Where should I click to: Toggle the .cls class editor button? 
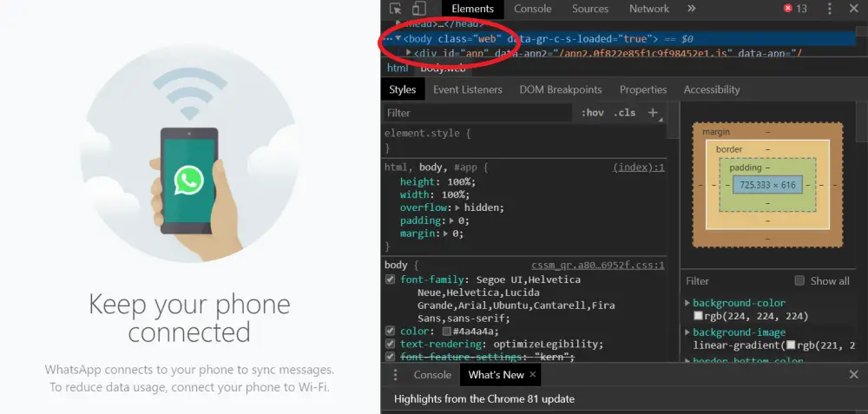[624, 112]
